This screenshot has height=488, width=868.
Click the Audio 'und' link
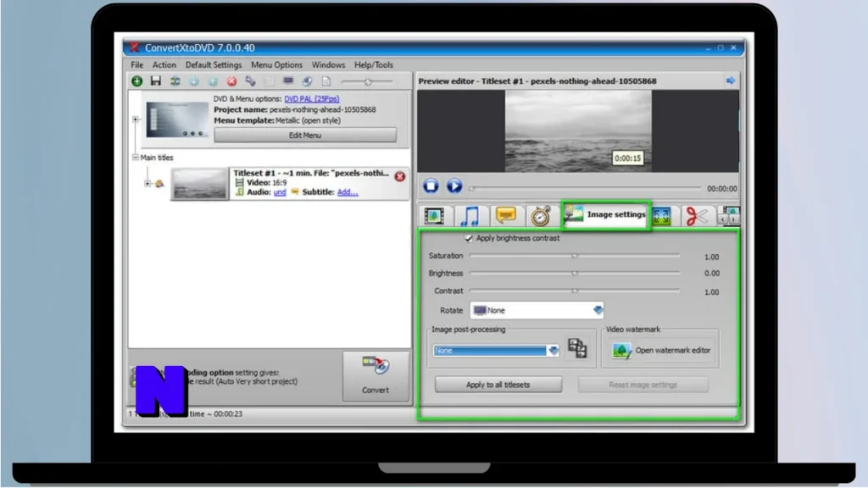280,192
